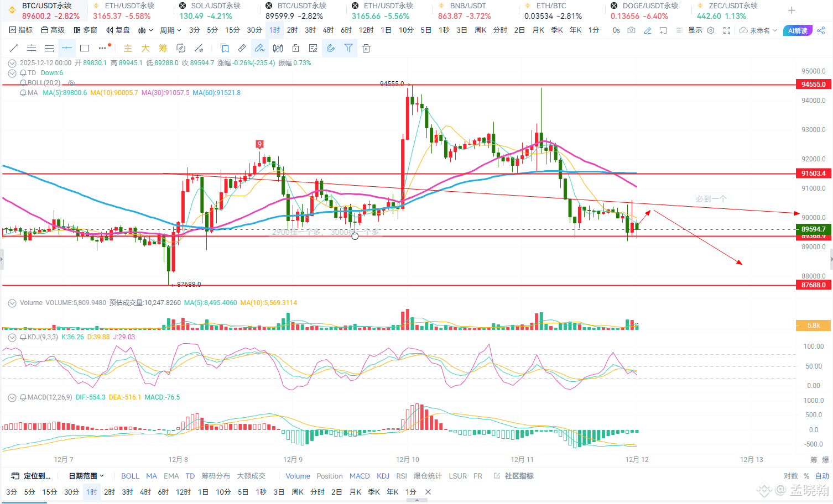Add a new symbol tab with plus
Screen dimensions: 833x504
click(792, 11)
